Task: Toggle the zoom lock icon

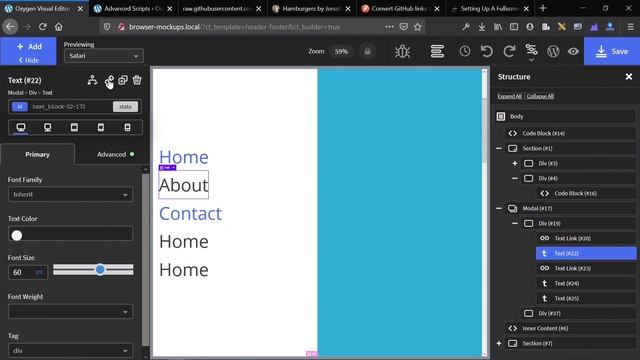Action: tap(367, 51)
